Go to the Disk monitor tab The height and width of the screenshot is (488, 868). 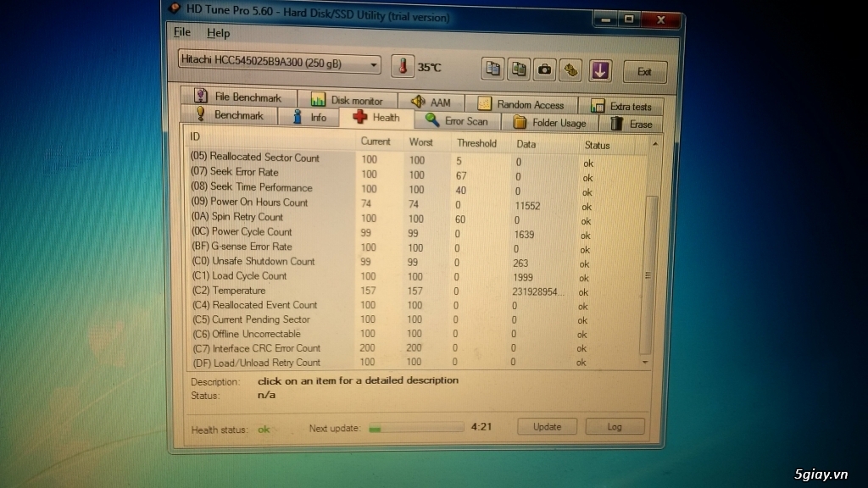[347, 101]
